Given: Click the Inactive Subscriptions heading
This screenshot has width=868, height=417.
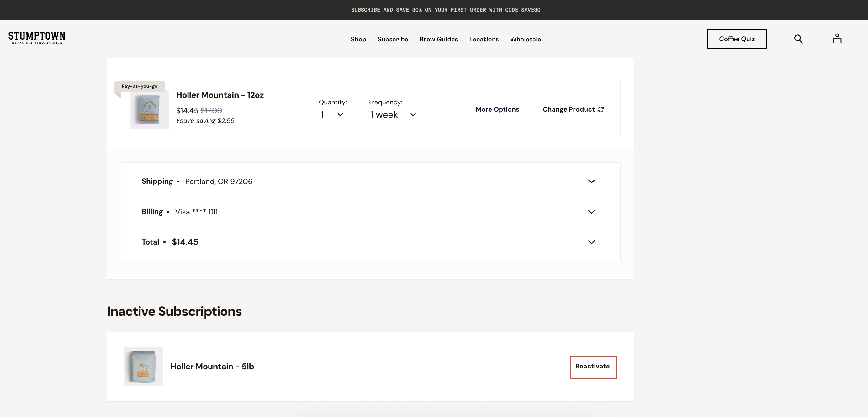Looking at the screenshot, I should (x=174, y=311).
